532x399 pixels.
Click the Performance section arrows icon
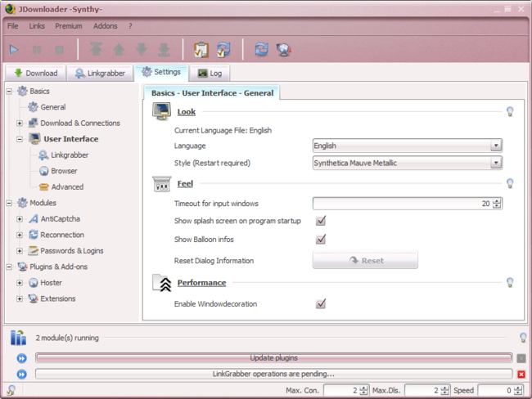point(162,283)
